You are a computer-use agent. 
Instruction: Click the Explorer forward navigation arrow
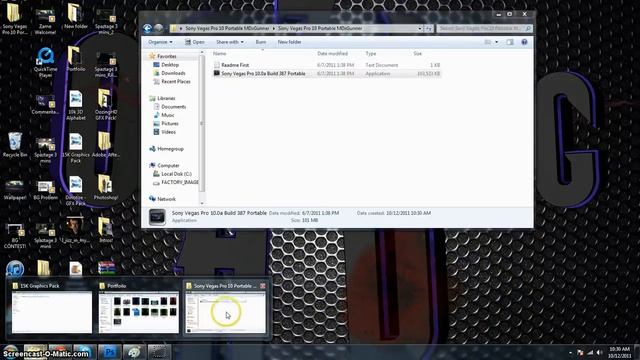(159, 28)
